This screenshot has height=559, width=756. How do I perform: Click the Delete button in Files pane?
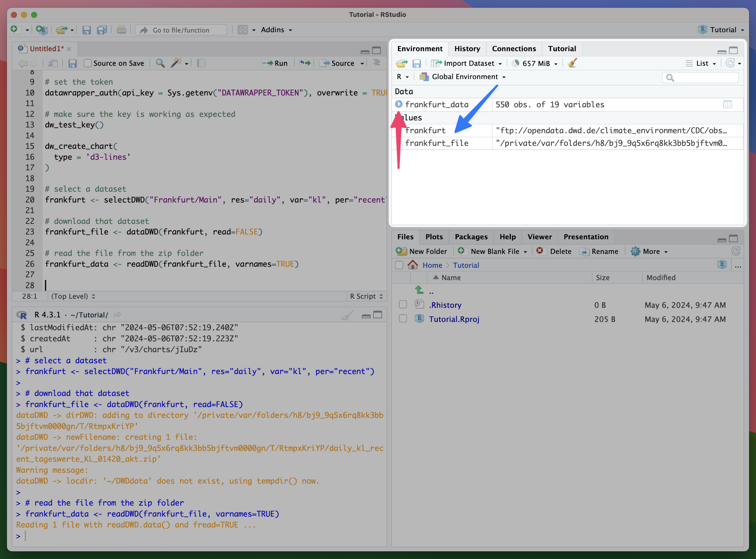pos(554,251)
